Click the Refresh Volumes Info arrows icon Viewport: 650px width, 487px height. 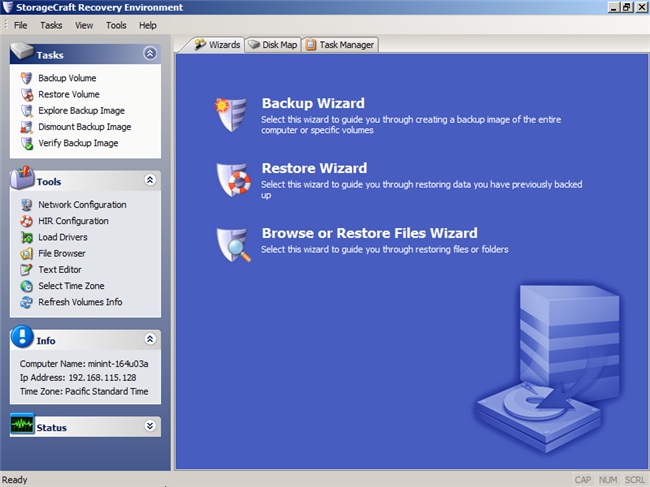click(x=27, y=302)
